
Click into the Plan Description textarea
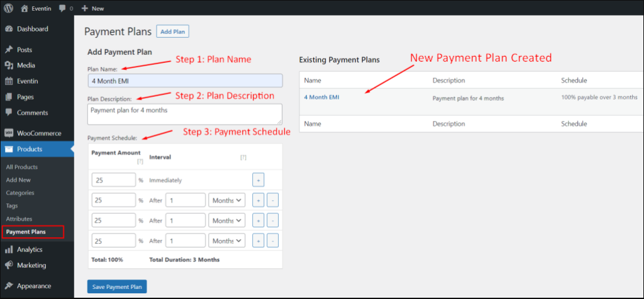click(x=185, y=114)
